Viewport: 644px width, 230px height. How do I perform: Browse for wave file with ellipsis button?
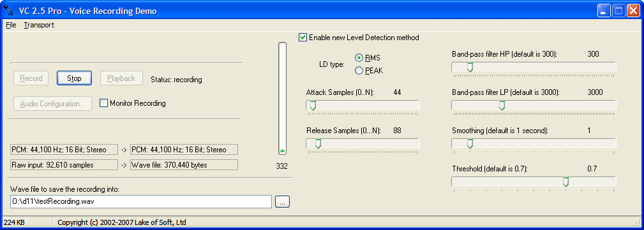[x=283, y=202]
